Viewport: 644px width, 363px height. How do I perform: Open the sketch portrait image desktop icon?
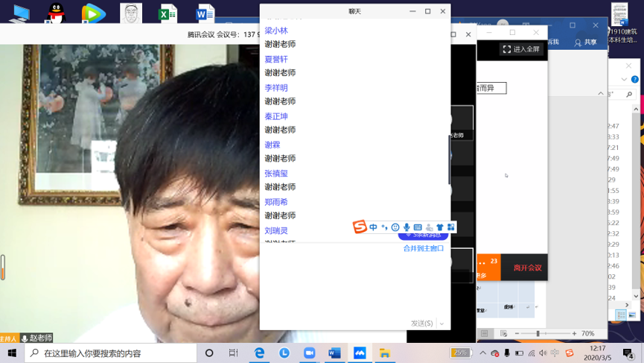click(131, 13)
